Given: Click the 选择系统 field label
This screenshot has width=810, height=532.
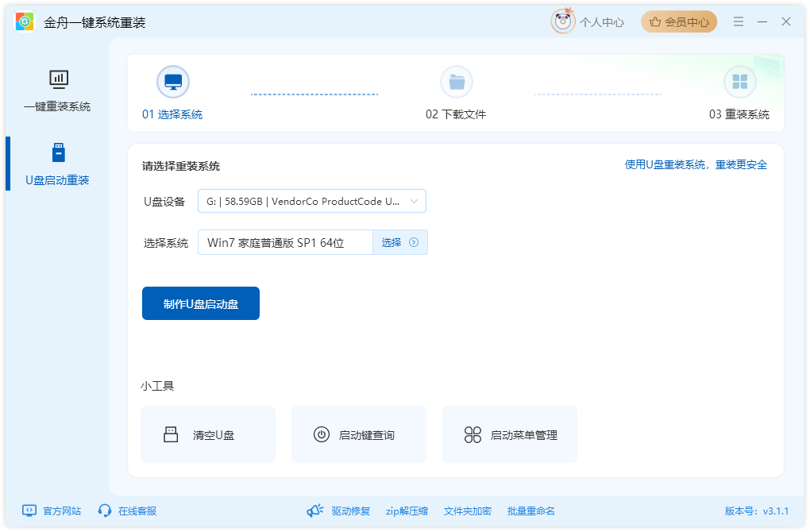Looking at the screenshot, I should click(x=166, y=243).
